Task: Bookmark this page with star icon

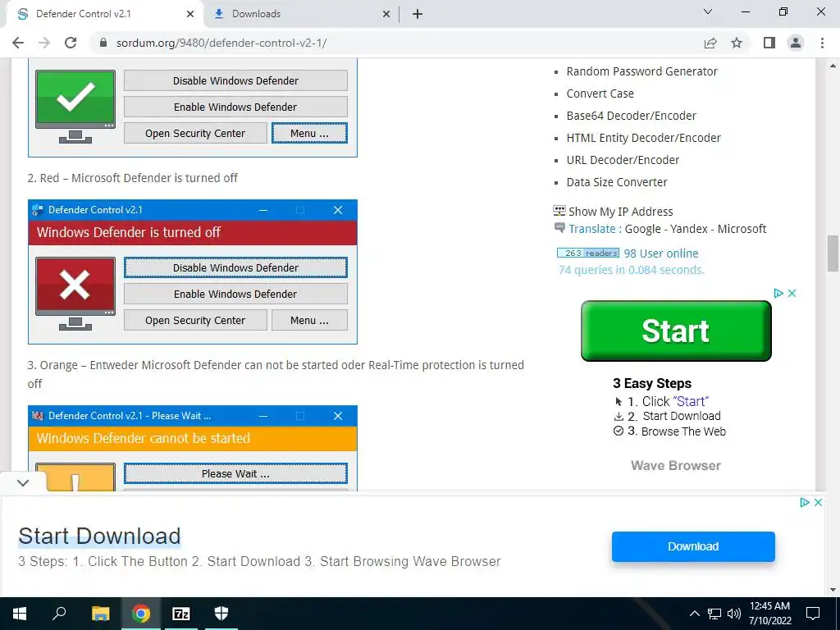Action: (x=737, y=43)
